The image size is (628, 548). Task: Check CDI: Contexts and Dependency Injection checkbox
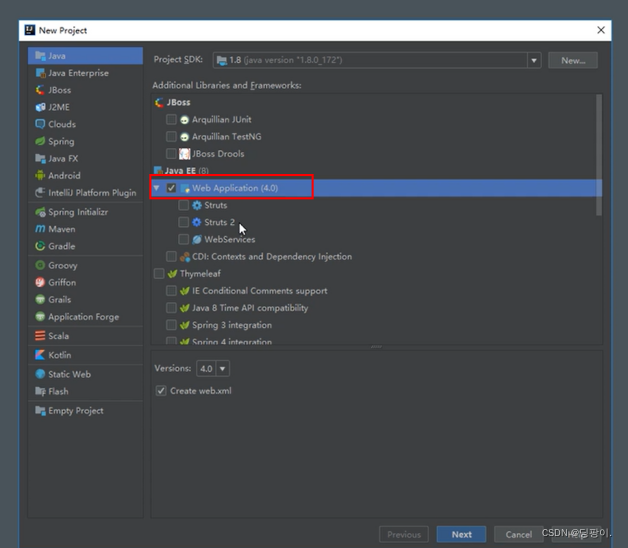pyautogui.click(x=171, y=257)
